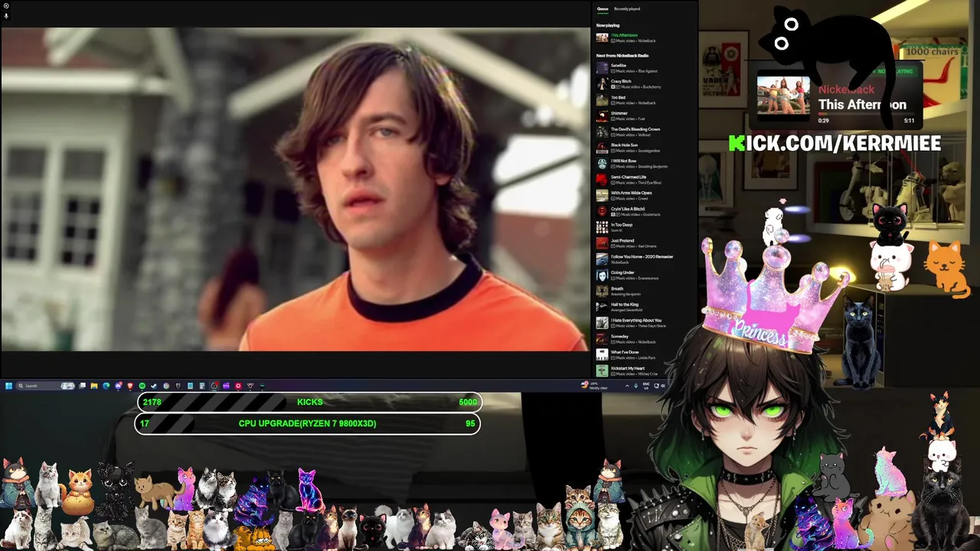Click the ENG language indicator in tray
The width and height of the screenshot is (980, 551).
pos(646,386)
